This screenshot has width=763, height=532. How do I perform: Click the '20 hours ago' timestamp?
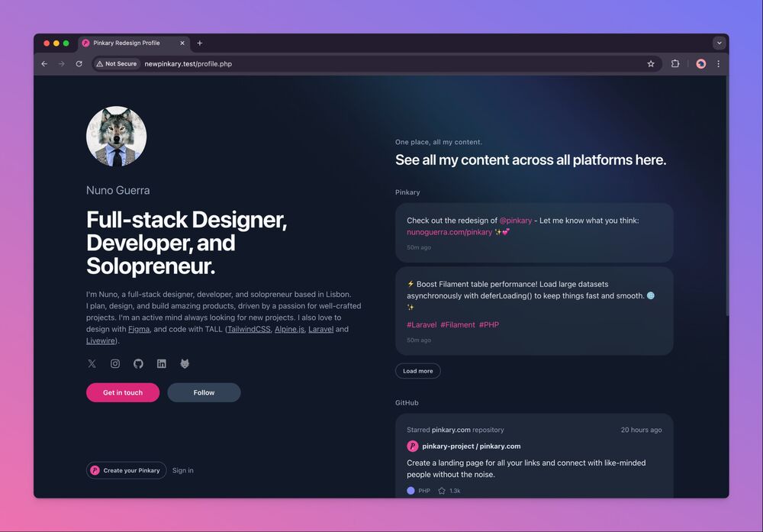click(x=641, y=430)
